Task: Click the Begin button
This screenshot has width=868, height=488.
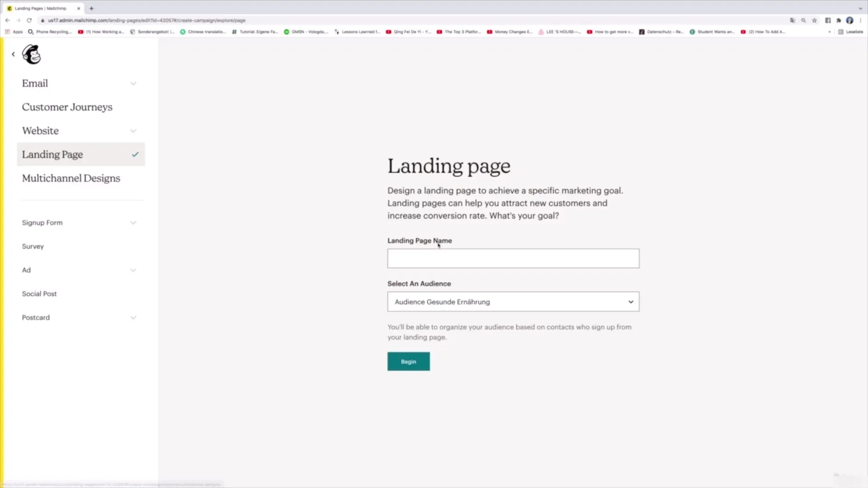Action: 408,361
